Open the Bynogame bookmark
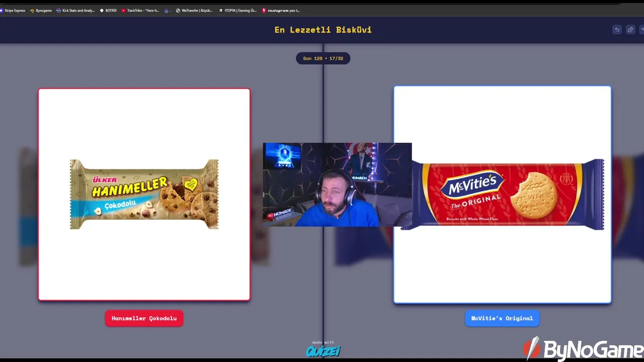644x362 pixels. click(41, 10)
